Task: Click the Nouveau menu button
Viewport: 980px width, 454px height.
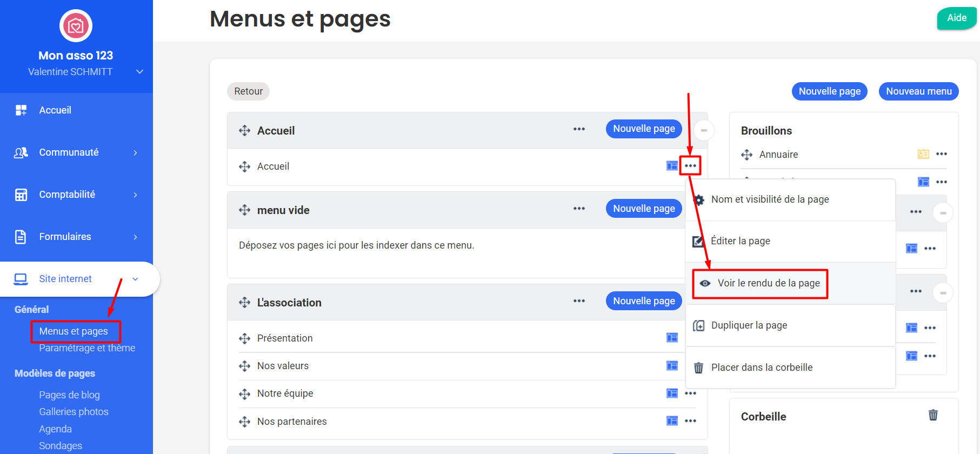Action: point(918,91)
